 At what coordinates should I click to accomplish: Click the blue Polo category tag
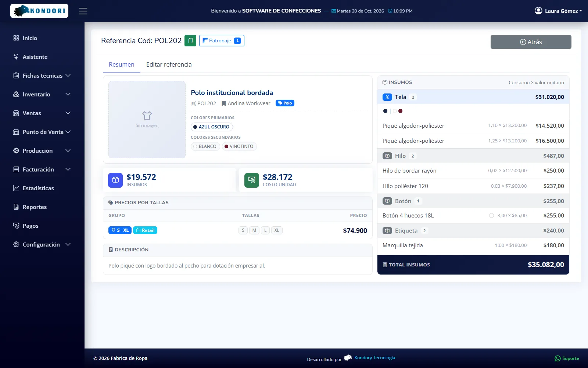[x=285, y=103]
